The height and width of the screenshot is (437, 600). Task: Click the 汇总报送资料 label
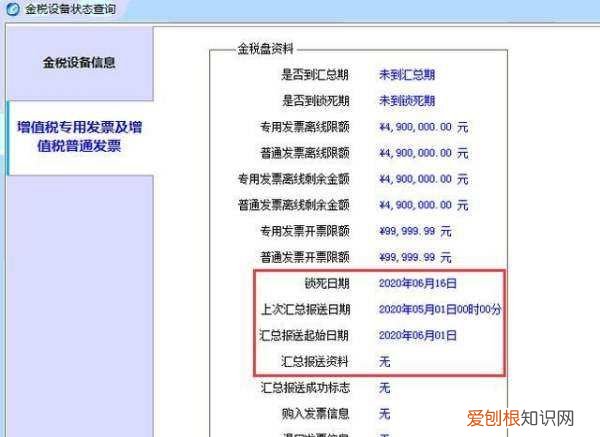(x=315, y=361)
